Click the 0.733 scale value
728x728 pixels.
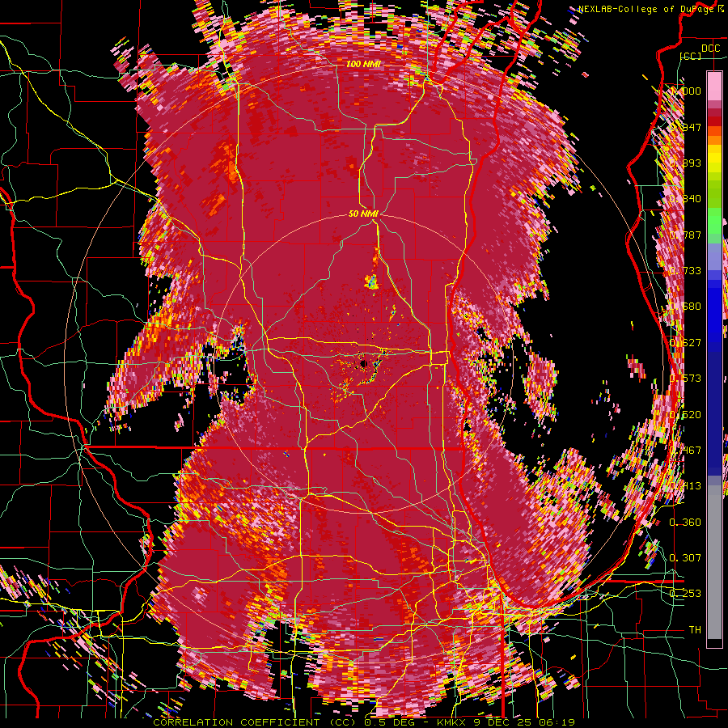click(685, 271)
